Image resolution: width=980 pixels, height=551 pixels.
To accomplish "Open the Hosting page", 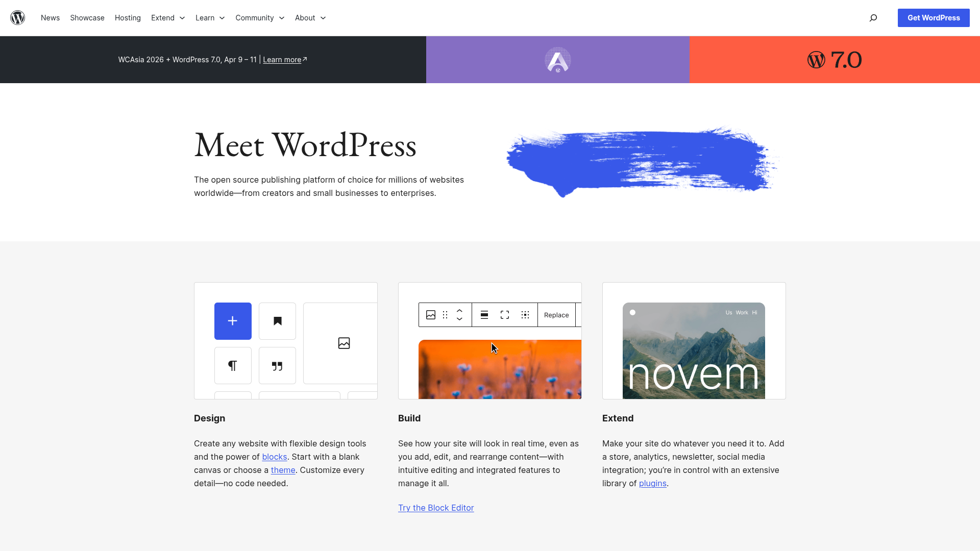I will 128,18.
